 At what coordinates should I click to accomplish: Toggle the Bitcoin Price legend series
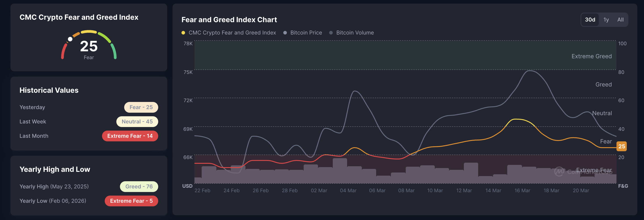pos(306,33)
